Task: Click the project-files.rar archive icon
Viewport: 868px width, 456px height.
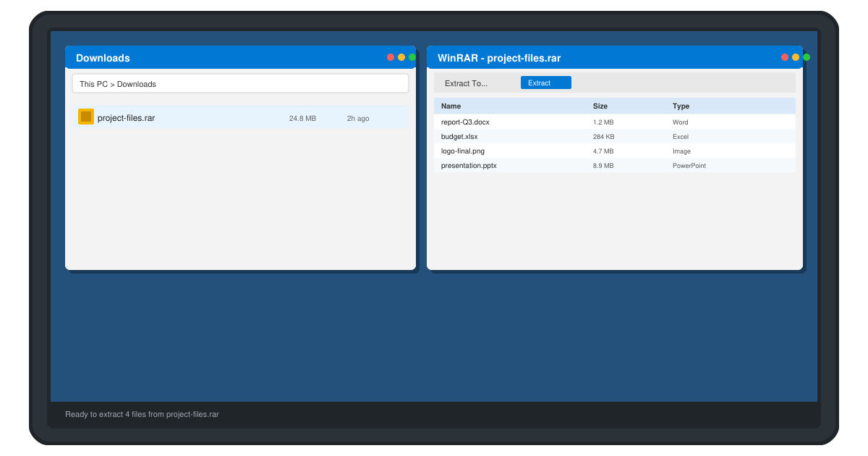Action: [86, 117]
